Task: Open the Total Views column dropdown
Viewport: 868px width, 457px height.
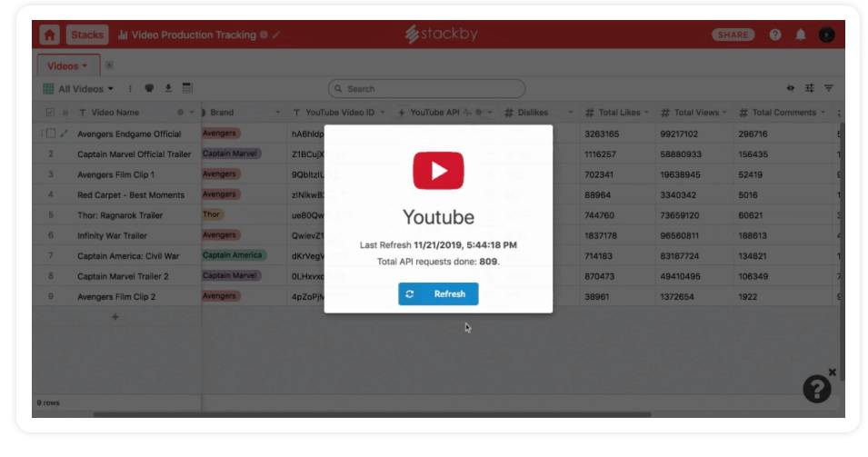Action: 724,113
